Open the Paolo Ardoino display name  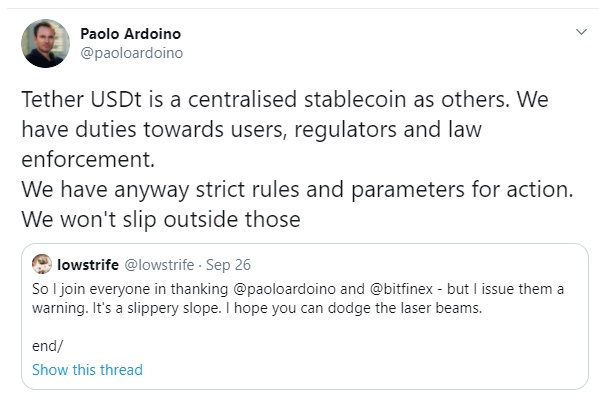[x=130, y=34]
